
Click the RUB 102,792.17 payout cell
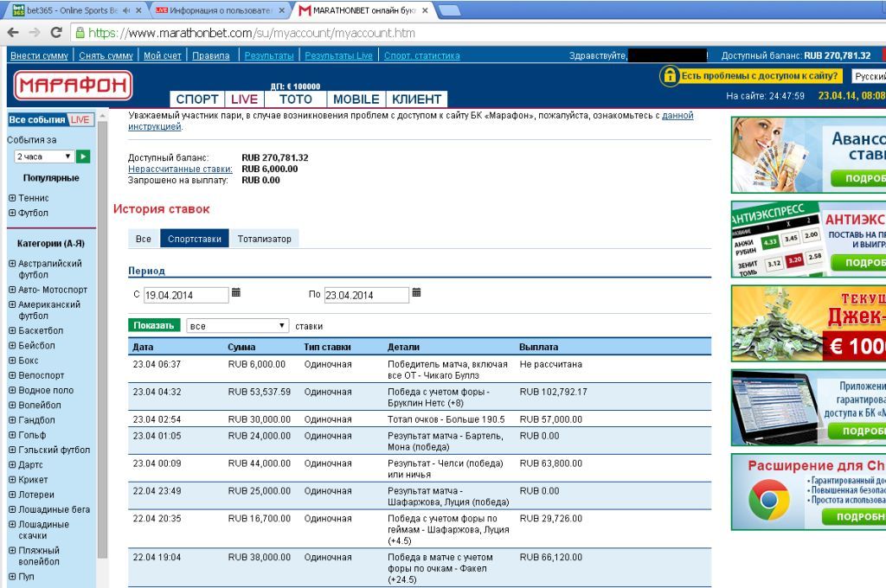(553, 392)
